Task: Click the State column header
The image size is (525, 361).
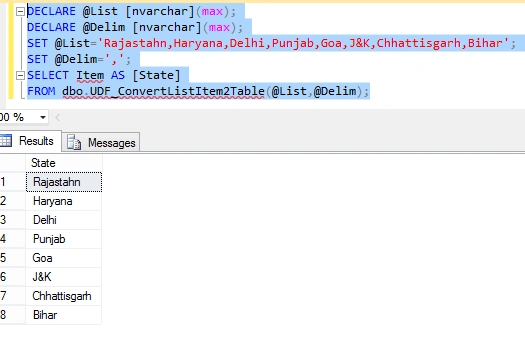Action: tap(64, 163)
